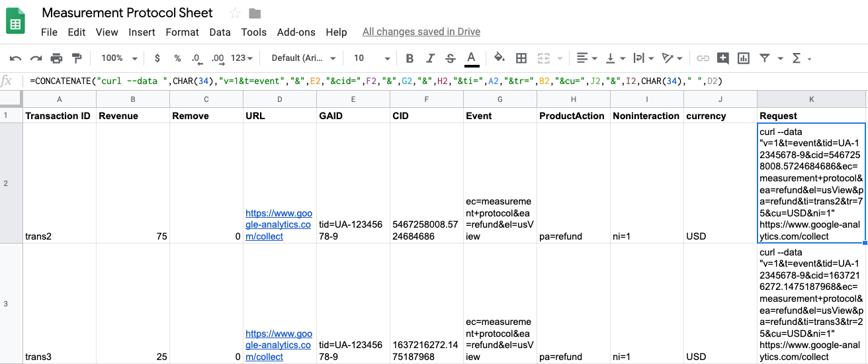Toggle bold formatting

(x=410, y=58)
